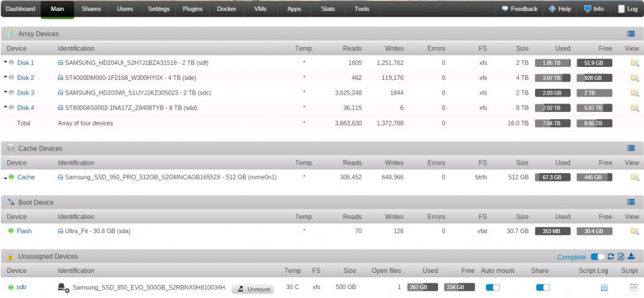Click Disk 2 free space bar 928 GB
Viewport: 644px width, 298px height.
click(x=594, y=78)
